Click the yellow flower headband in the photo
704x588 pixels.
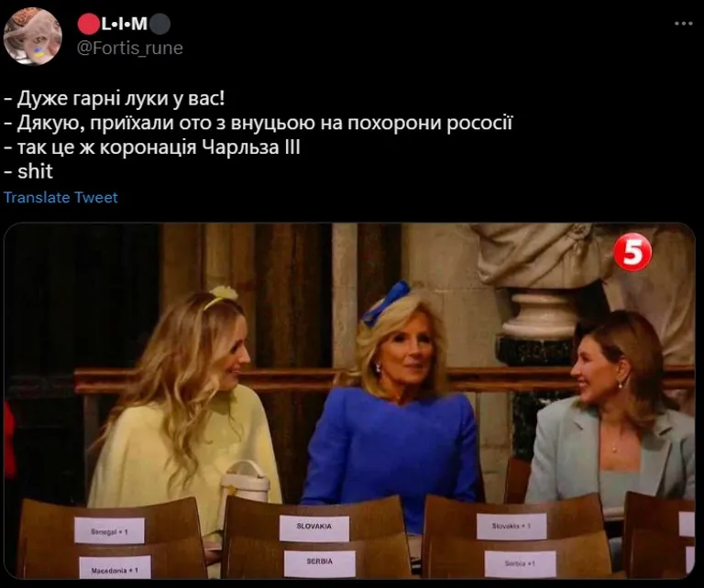pos(221,297)
